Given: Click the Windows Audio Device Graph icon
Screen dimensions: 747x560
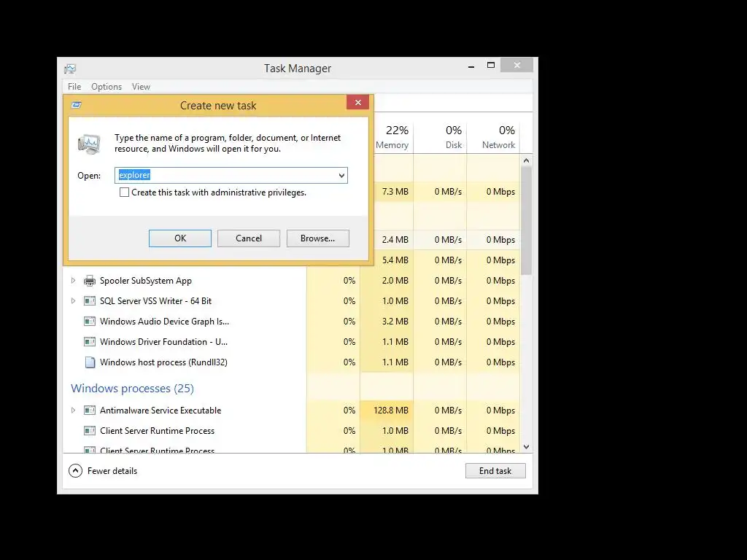Looking at the screenshot, I should tap(90, 322).
